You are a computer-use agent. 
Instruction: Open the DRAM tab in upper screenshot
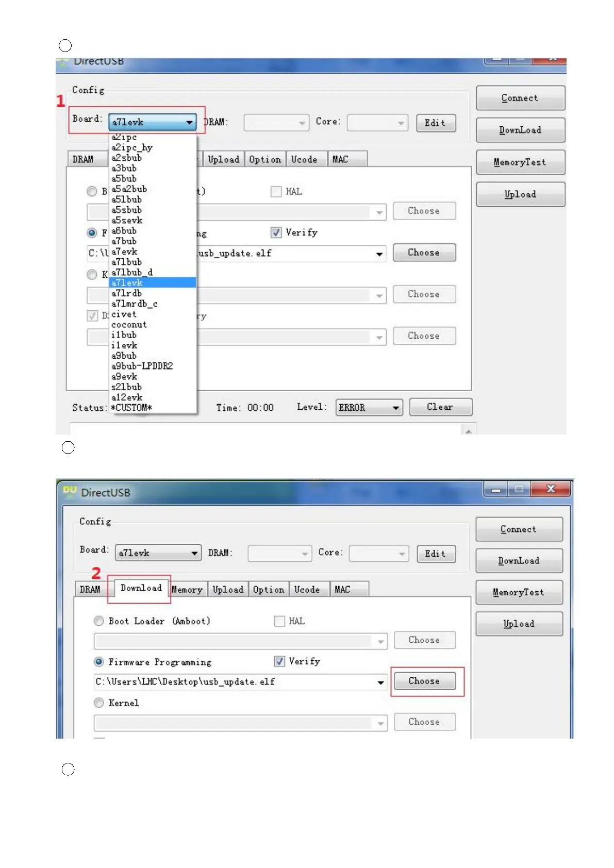pyautogui.click(x=83, y=159)
